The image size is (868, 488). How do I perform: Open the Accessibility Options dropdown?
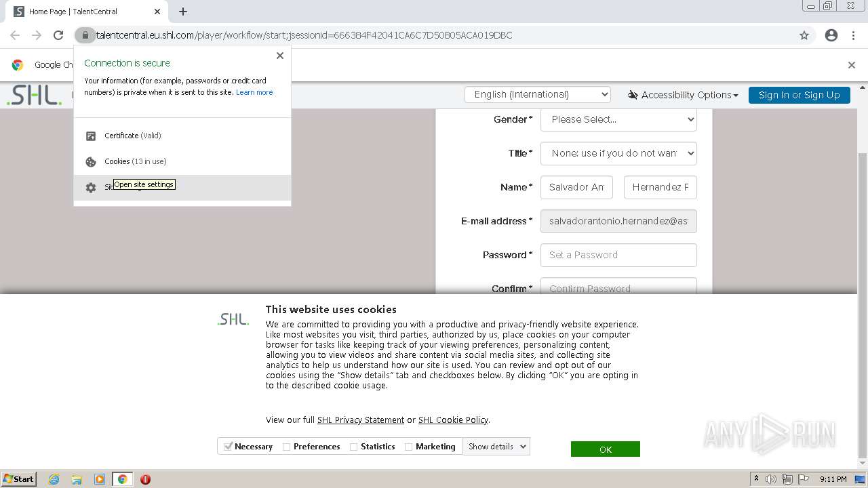683,95
